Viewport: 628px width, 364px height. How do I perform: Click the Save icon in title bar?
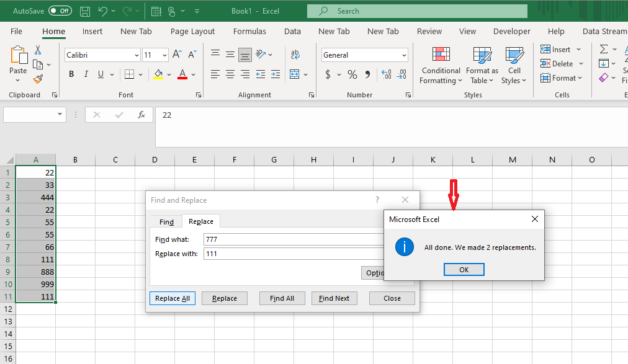pos(85,11)
